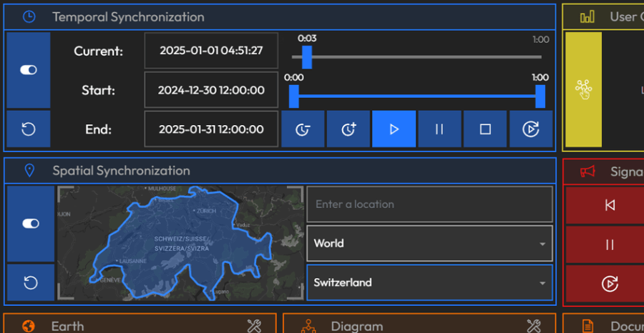Click the Switzerland map thumbnail
Screen dimensions: 644x333
tap(180, 243)
